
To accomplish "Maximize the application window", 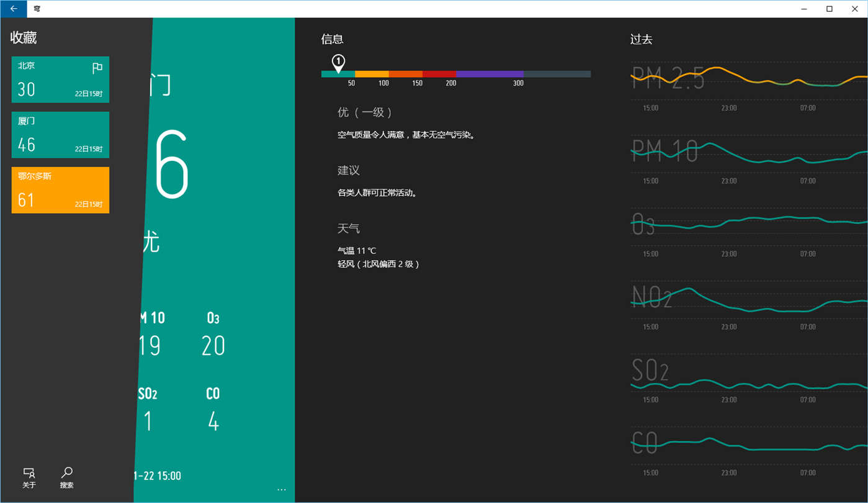I will (830, 9).
